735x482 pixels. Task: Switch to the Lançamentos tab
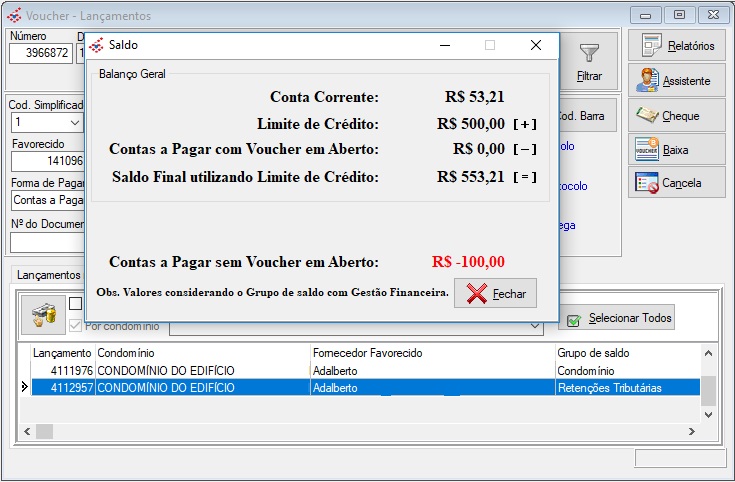[x=48, y=275]
